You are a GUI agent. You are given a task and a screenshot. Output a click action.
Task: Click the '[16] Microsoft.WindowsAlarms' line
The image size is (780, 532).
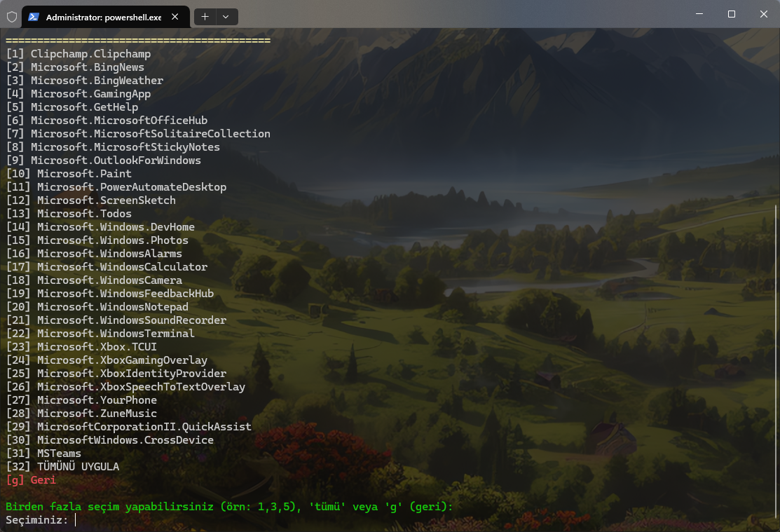[x=94, y=254]
